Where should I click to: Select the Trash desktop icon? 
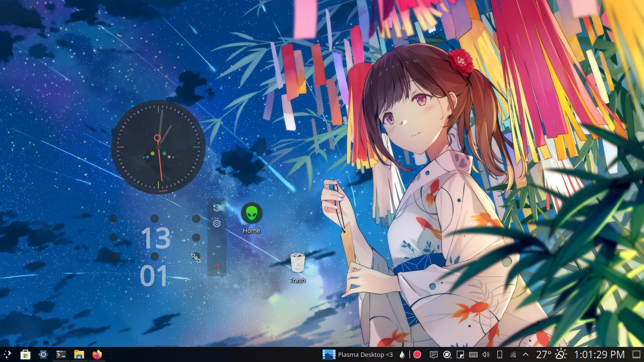coord(297,268)
